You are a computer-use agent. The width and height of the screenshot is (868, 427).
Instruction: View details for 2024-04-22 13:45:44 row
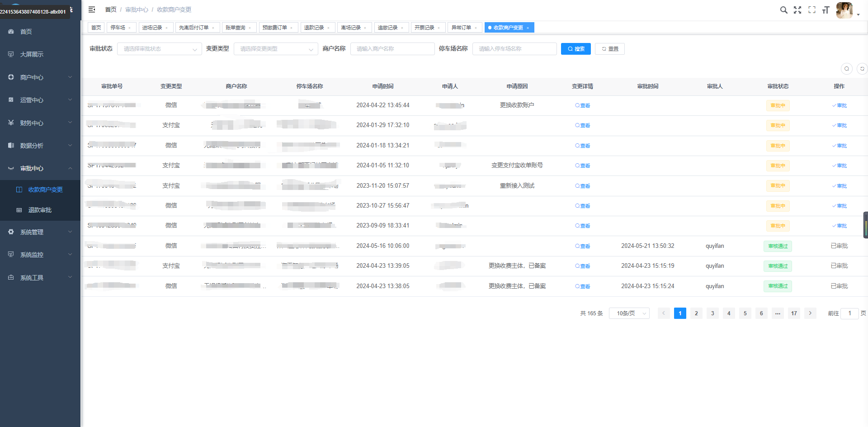click(x=582, y=105)
